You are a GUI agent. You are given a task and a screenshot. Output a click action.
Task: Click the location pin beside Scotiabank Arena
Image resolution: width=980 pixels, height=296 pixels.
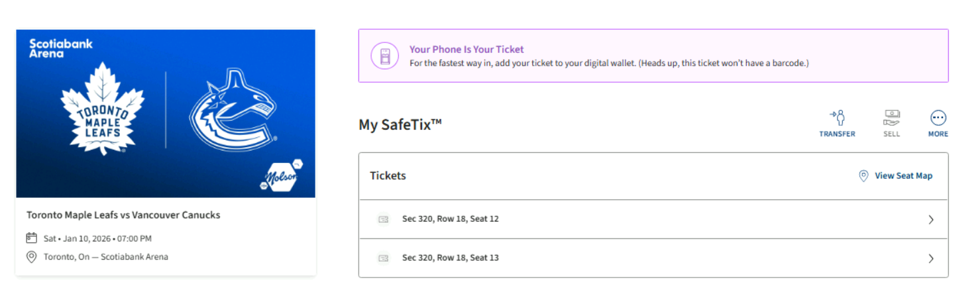(31, 257)
